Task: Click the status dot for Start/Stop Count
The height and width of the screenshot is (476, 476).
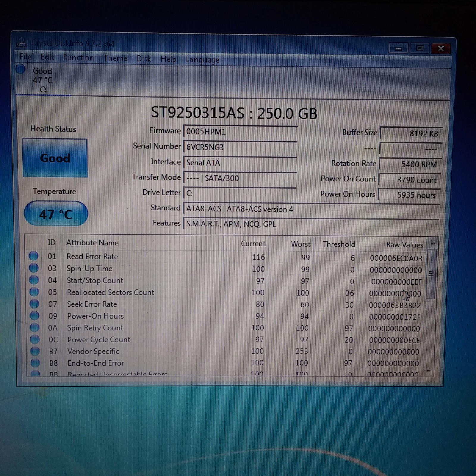Action: click(34, 280)
